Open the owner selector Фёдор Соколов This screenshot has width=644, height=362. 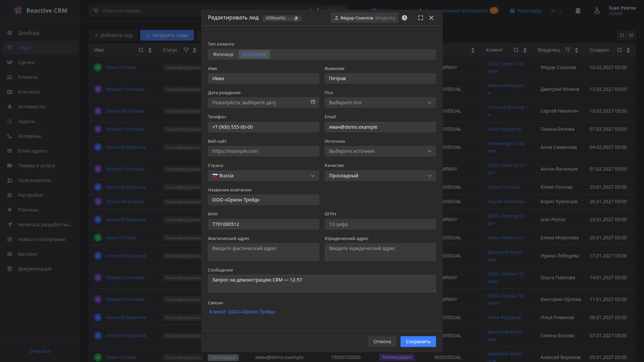point(365,18)
